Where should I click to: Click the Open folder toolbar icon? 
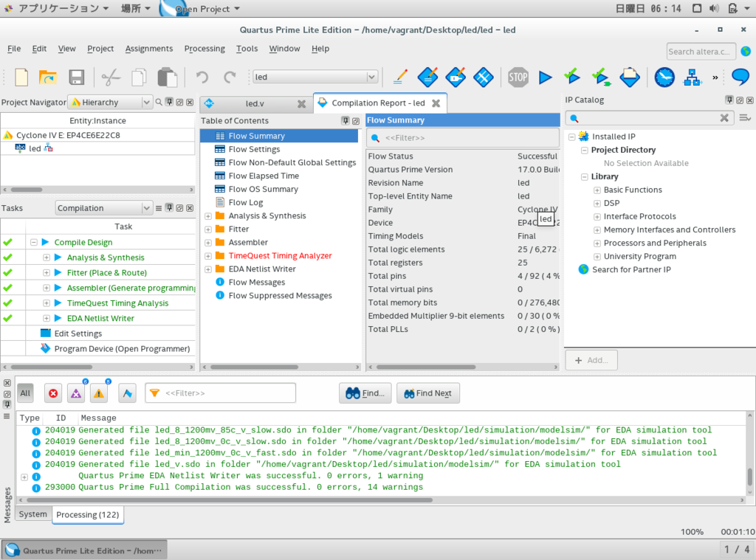pos(48,77)
